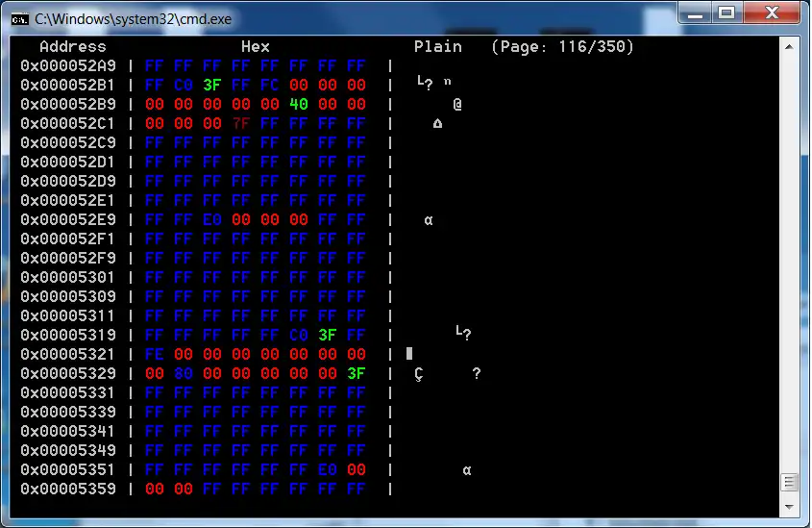Select address 0x00005331

[68, 392]
